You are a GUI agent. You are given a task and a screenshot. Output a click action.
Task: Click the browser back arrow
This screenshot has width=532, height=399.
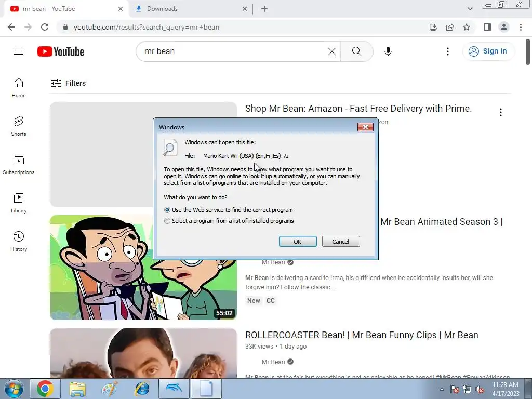click(x=11, y=27)
